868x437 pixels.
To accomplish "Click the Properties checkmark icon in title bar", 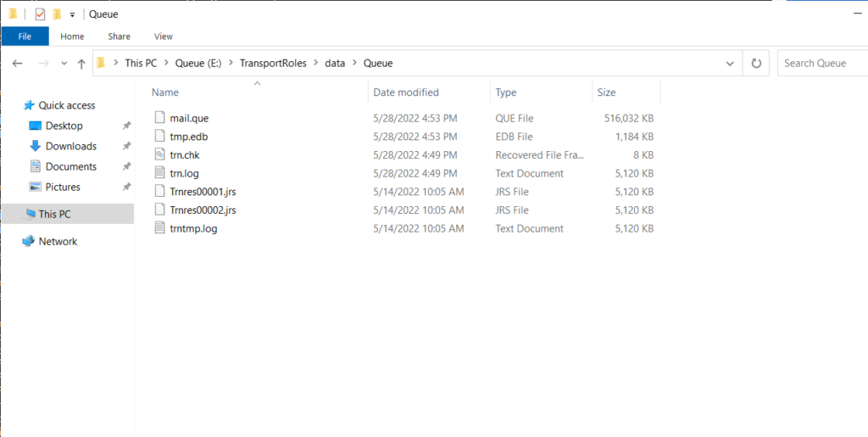I will point(40,14).
